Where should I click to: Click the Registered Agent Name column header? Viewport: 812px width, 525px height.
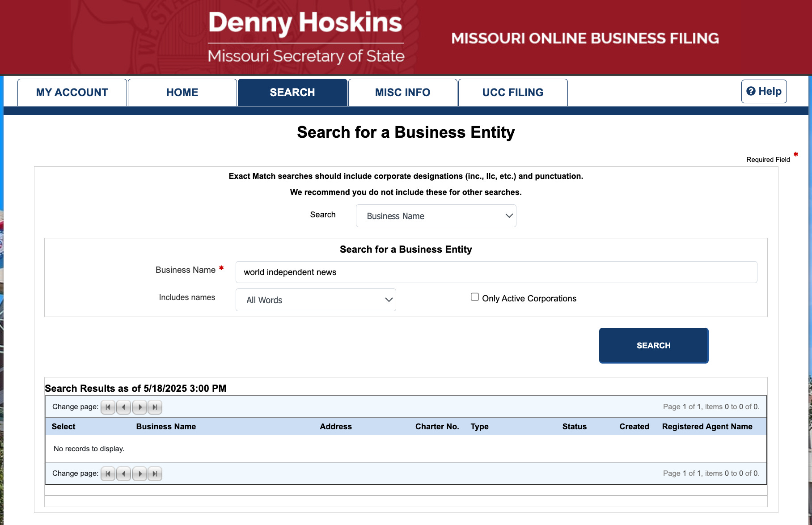707,427
